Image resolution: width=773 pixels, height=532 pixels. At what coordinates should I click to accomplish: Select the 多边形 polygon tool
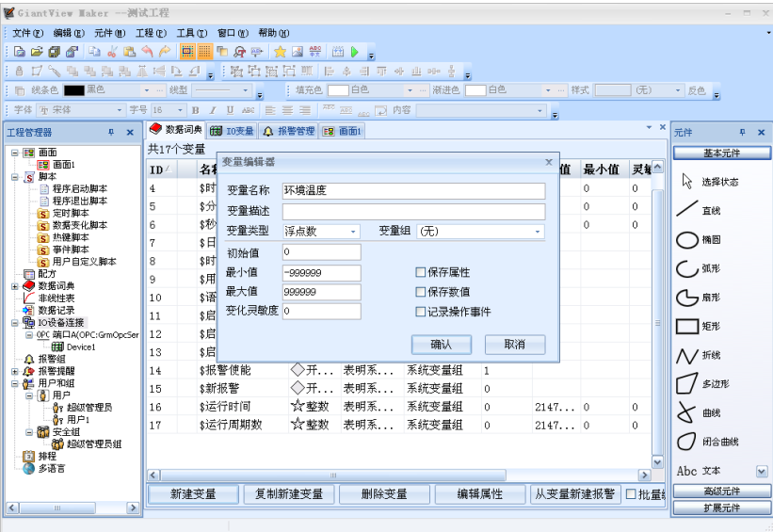coord(702,383)
